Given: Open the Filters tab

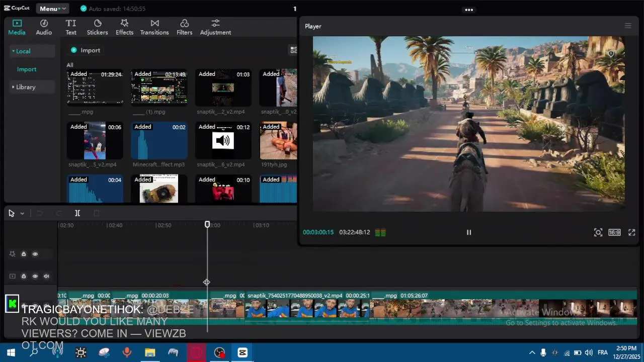Looking at the screenshot, I should coord(184,27).
